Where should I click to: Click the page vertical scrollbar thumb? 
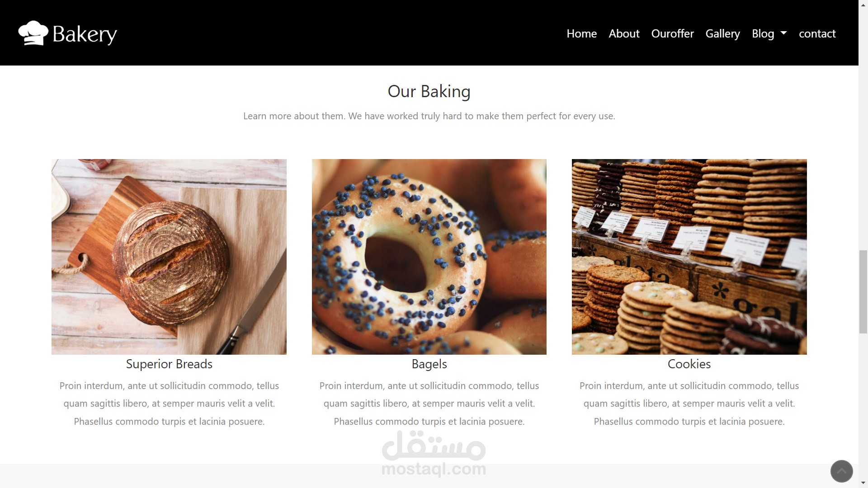point(863,291)
